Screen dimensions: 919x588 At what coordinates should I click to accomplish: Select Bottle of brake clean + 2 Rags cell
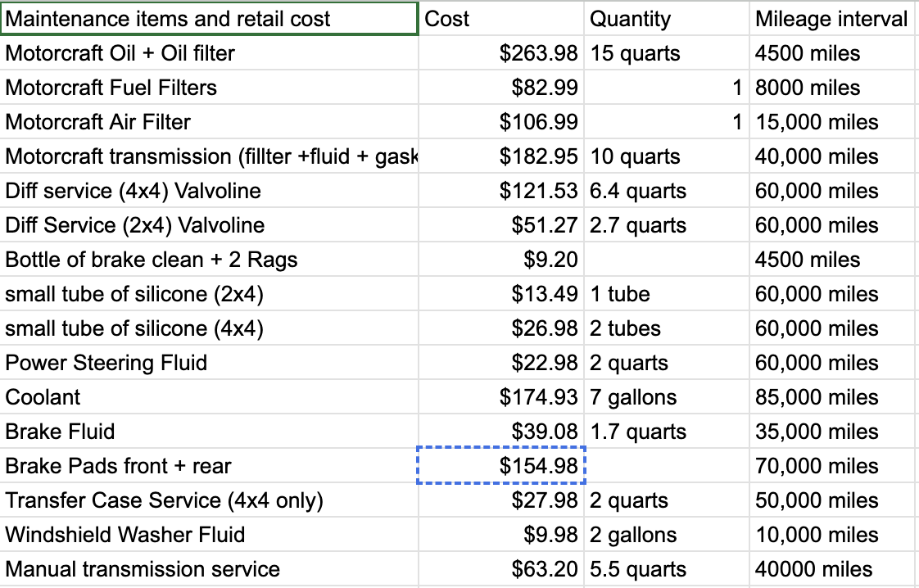click(209, 260)
